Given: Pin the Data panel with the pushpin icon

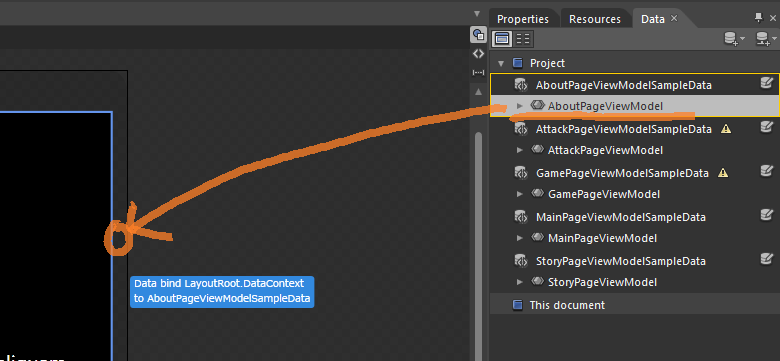Looking at the screenshot, I should [759, 18].
